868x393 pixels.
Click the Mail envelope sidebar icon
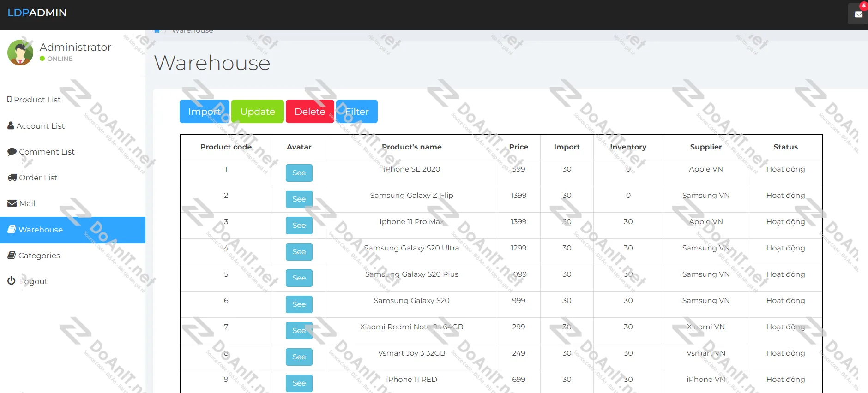click(x=12, y=203)
